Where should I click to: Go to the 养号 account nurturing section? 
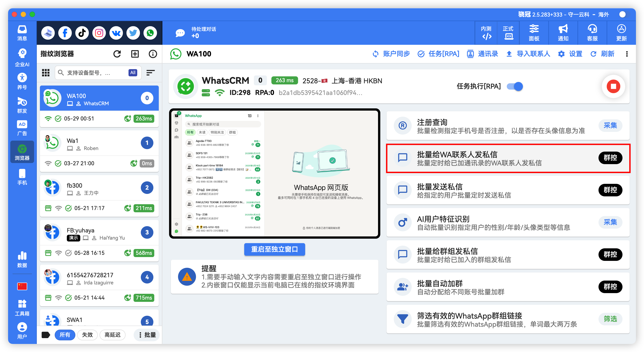click(22, 81)
